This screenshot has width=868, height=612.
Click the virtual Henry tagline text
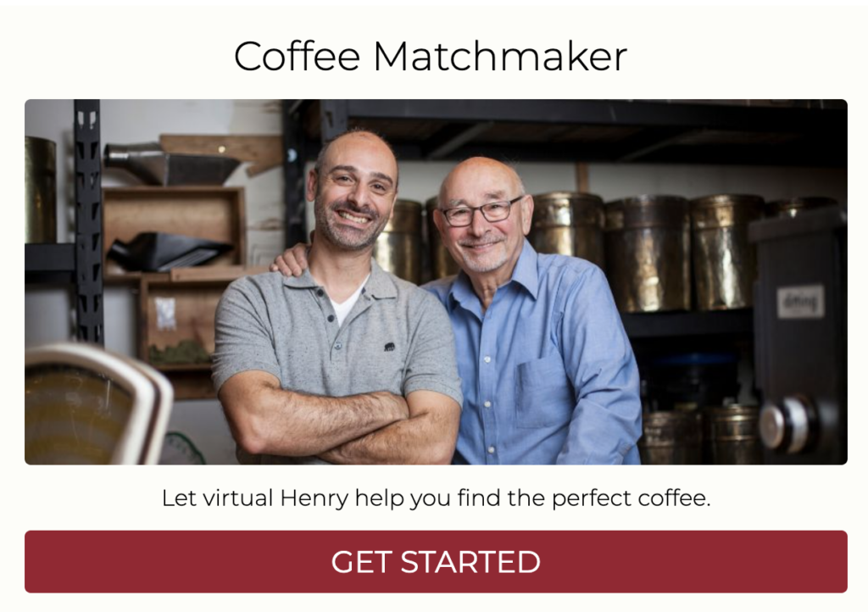(436, 498)
